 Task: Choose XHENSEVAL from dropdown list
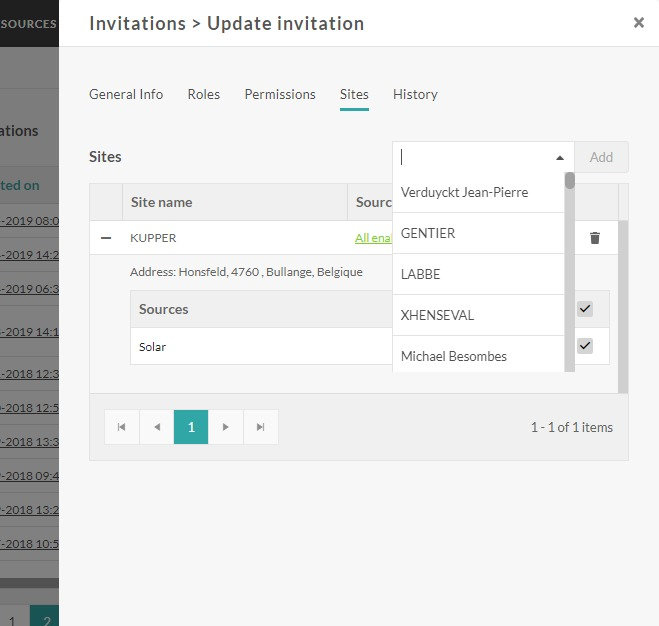tap(478, 315)
